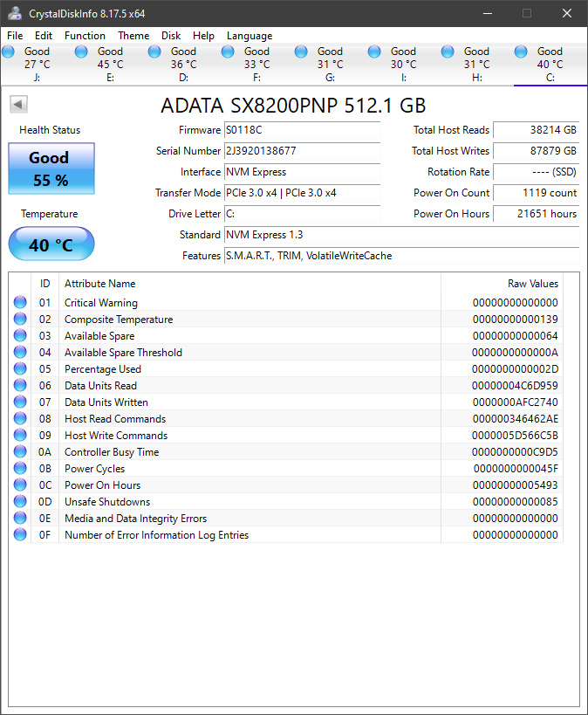The width and height of the screenshot is (588, 715).
Task: Open the Help menu
Action: pyautogui.click(x=203, y=36)
